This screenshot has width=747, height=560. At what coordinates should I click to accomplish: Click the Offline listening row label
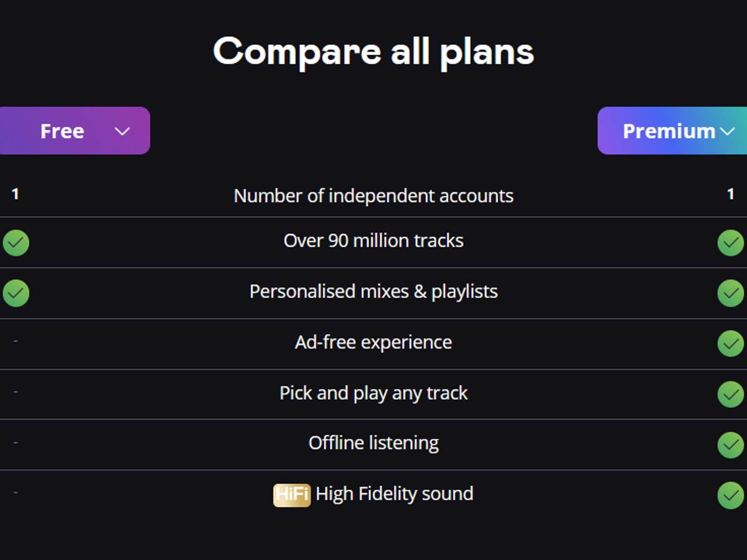coord(374,443)
